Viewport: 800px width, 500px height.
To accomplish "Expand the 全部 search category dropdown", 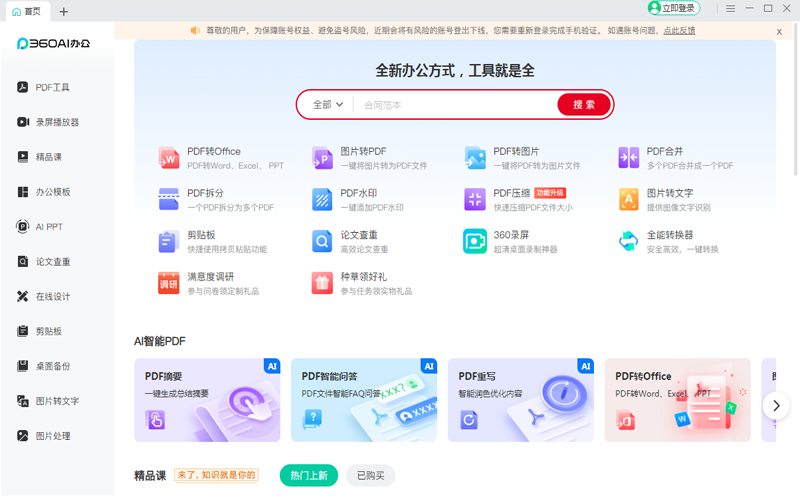I will pos(328,104).
